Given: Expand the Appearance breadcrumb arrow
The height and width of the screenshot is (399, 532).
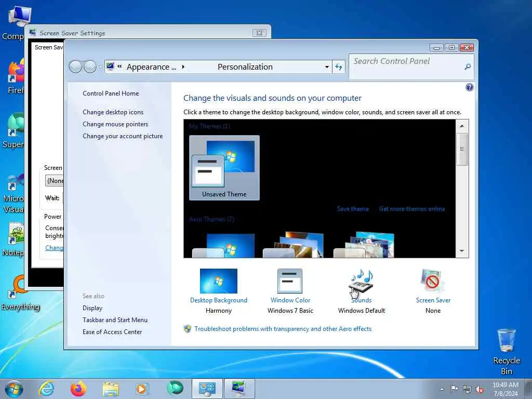Looking at the screenshot, I should (183, 67).
